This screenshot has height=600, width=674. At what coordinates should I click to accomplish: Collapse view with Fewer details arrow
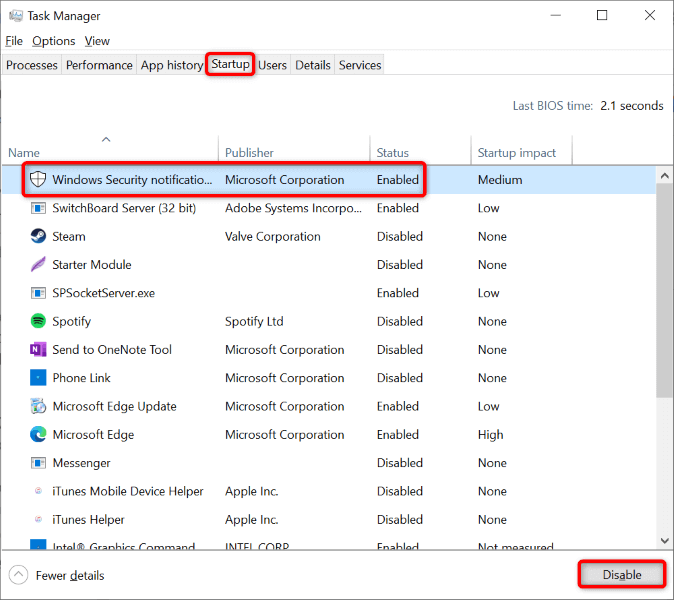(19, 575)
